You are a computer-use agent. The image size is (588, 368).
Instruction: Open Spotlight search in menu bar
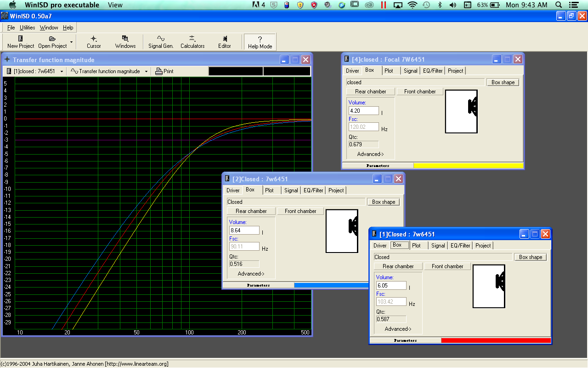tap(559, 5)
